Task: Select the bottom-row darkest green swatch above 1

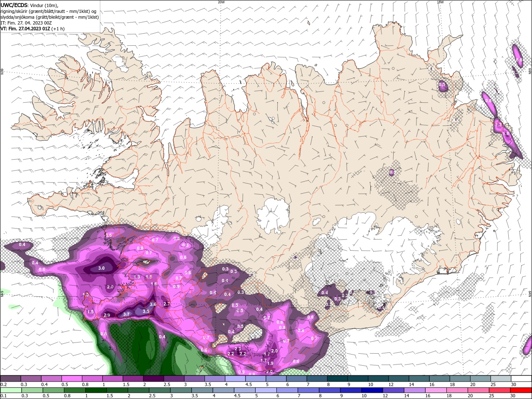Action: 96,390
